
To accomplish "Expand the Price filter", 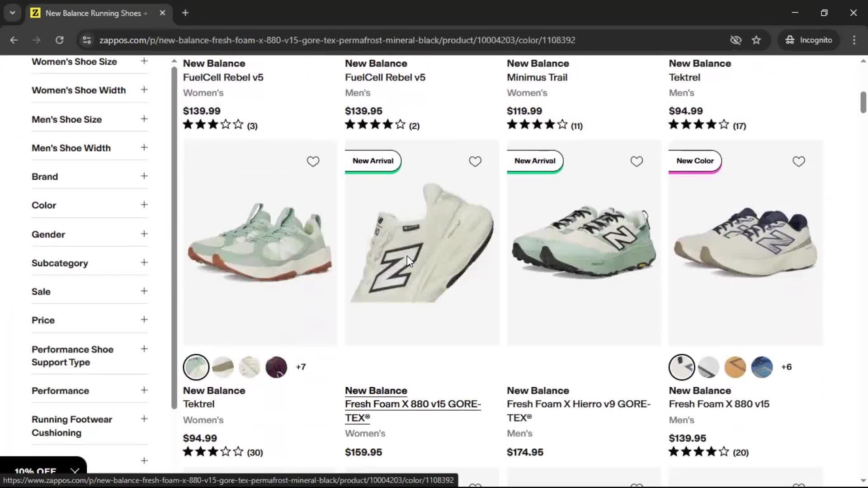I will pyautogui.click(x=90, y=320).
